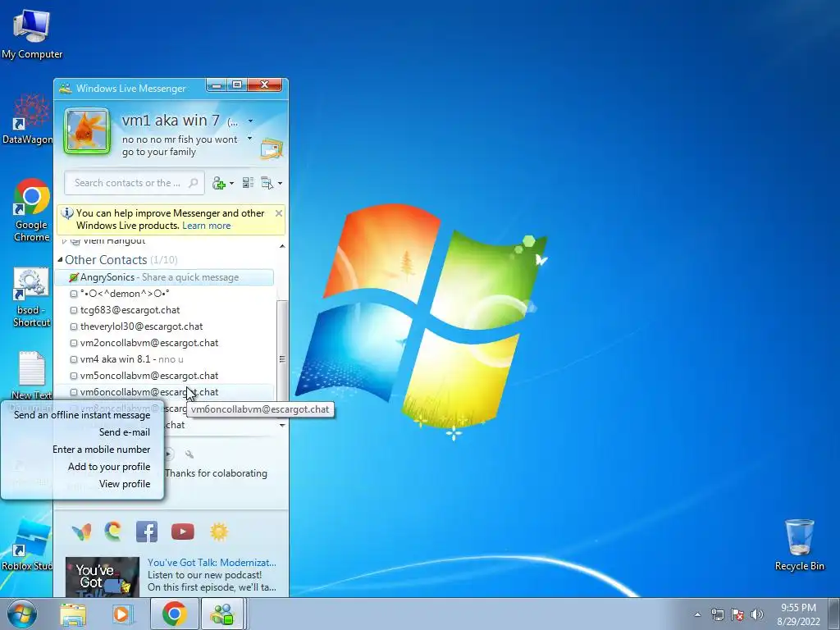The width and height of the screenshot is (840, 630).
Task: Choose Send an offline instant message
Action: (x=82, y=414)
